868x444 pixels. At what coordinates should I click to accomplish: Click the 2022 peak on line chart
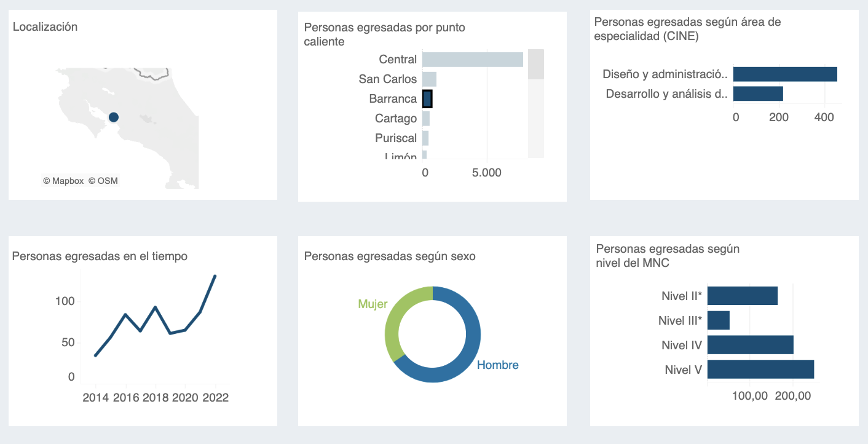coord(215,276)
